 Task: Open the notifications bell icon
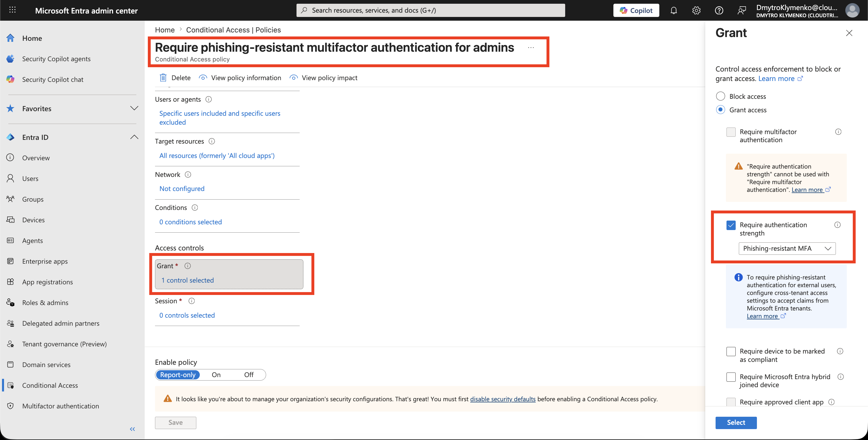674,10
